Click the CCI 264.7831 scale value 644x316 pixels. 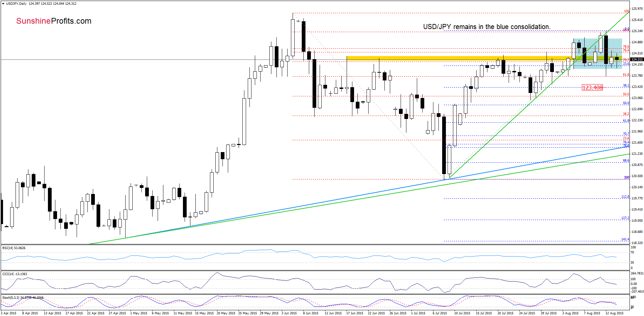click(637, 273)
